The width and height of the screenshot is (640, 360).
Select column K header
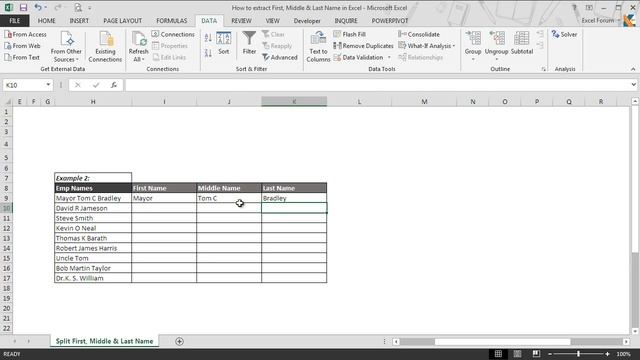click(x=294, y=101)
